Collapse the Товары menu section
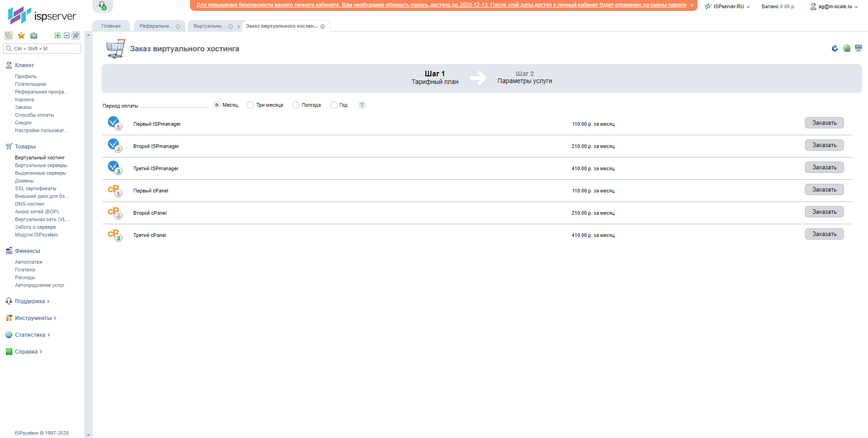This screenshot has height=438, width=868. click(25, 147)
